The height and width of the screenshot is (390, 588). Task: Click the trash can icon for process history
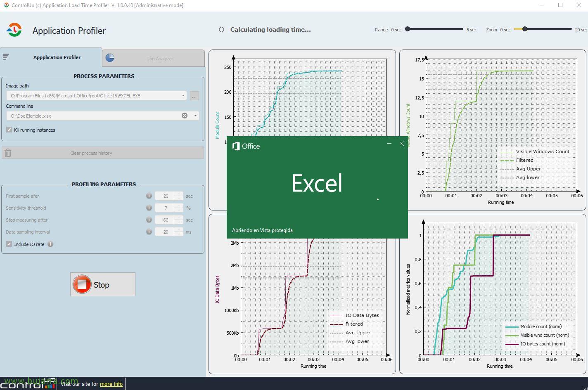click(x=8, y=153)
